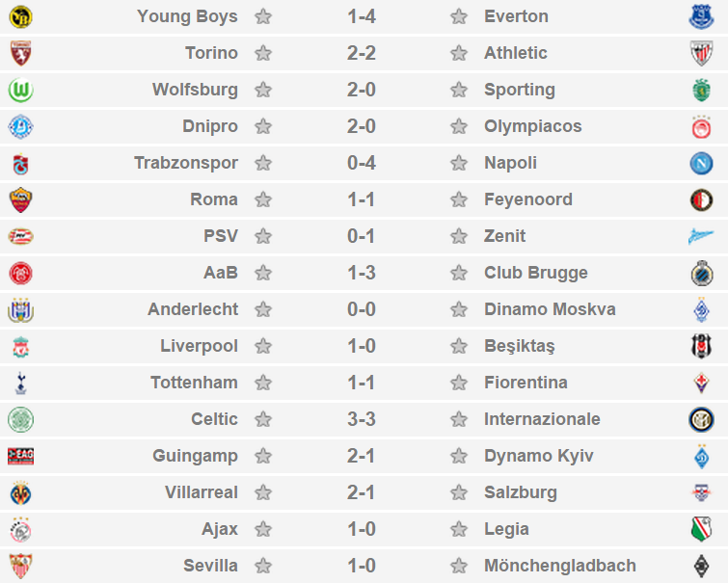
Task: Click the Wolfsburg team logo
Action: tap(21, 90)
